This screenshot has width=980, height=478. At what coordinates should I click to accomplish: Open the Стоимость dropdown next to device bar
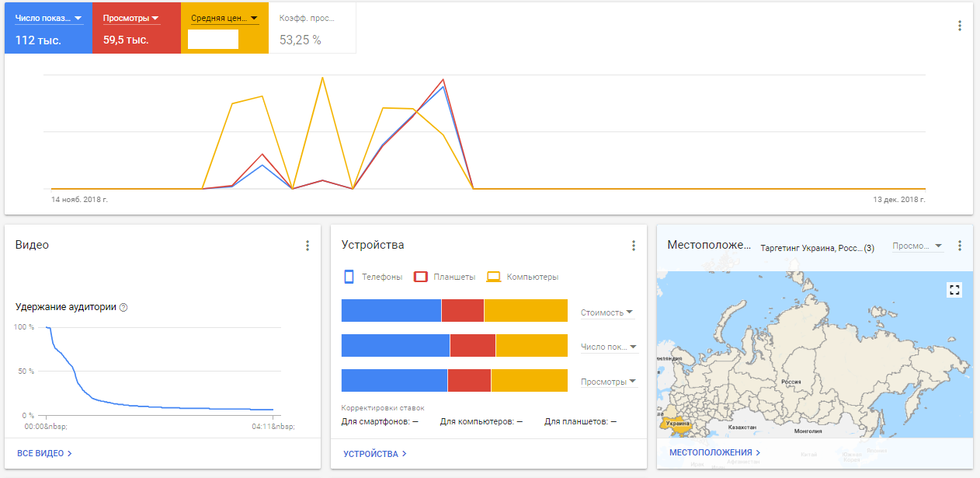pyautogui.click(x=607, y=312)
